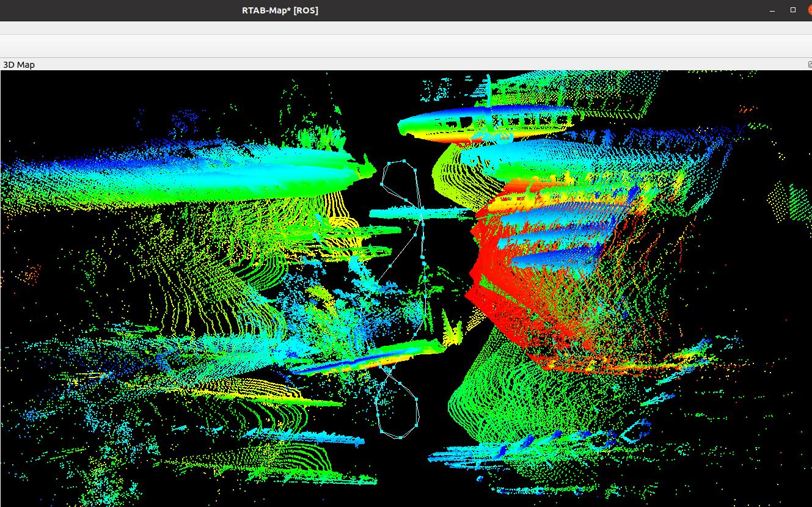This screenshot has height=507, width=812.
Task: Minimize the RTAB-Map window
Action: pyautogui.click(x=774, y=10)
